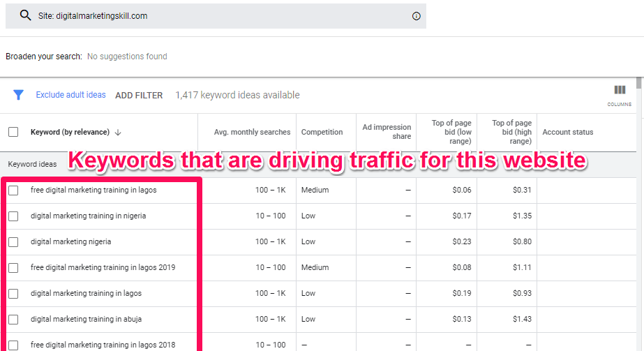Click the ADD FILTER button
This screenshot has height=351, width=644.
(139, 96)
